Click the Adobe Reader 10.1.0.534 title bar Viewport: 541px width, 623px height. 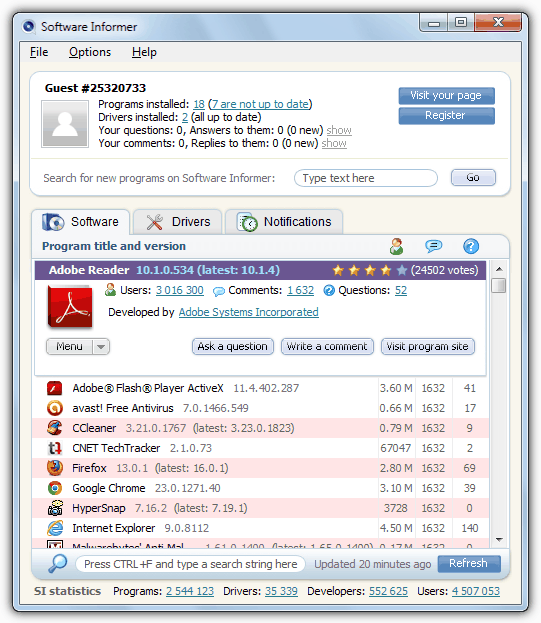pyautogui.click(x=261, y=270)
